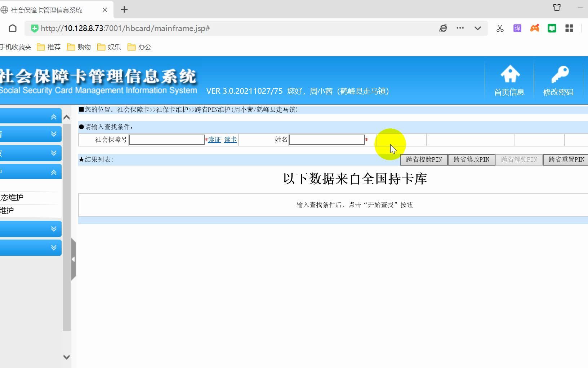The width and height of the screenshot is (588, 368).
Task: Collapse the topmost sidebar menu group
Action: coord(53,116)
